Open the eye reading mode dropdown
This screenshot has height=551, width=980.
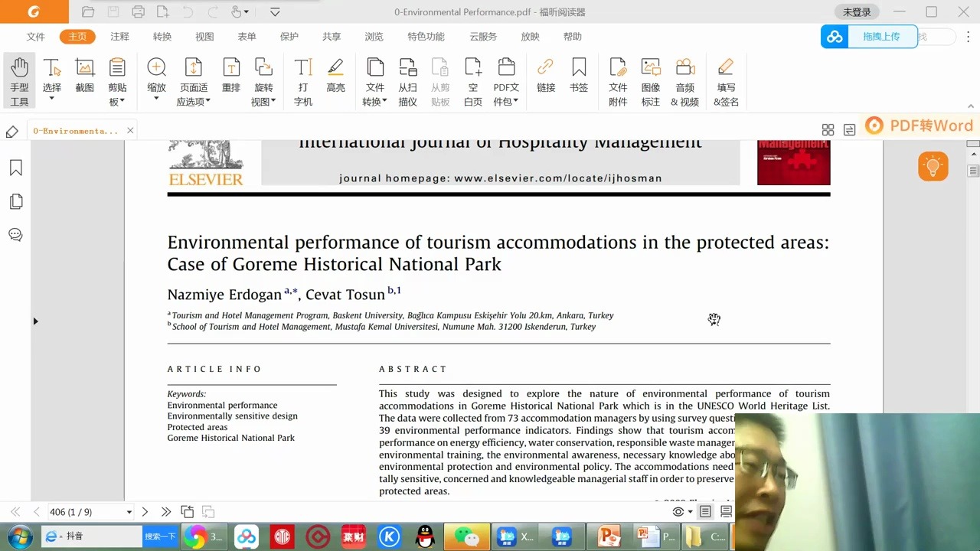(x=690, y=512)
